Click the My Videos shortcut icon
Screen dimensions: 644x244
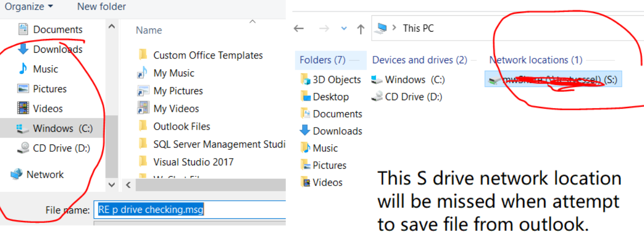(143, 109)
